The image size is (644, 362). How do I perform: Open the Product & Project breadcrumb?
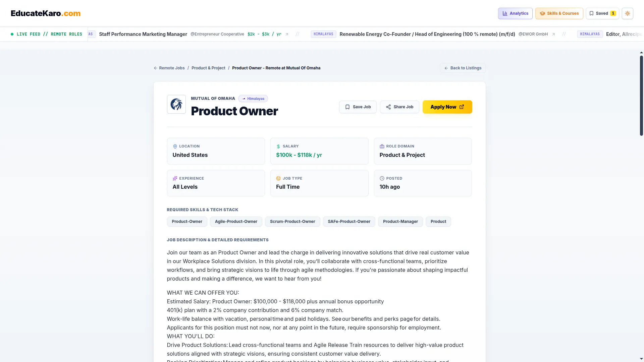tap(208, 68)
